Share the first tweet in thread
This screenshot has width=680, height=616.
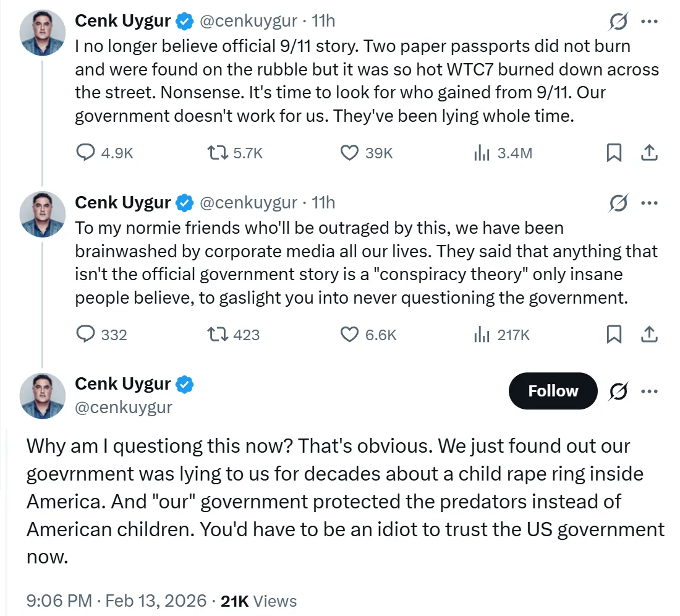click(649, 153)
